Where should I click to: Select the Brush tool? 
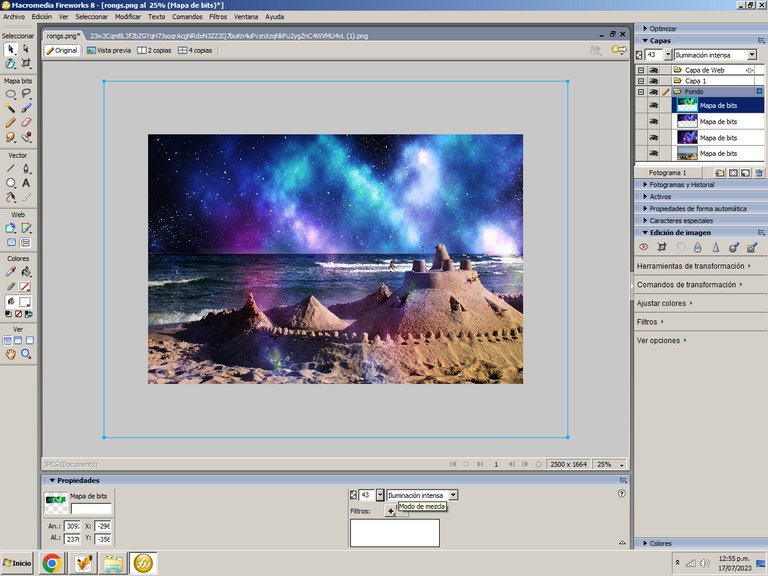(x=26, y=108)
